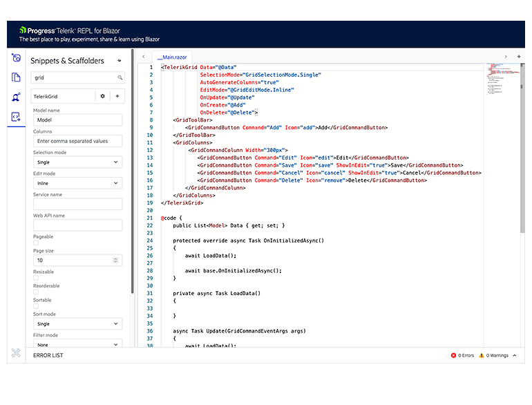The height and width of the screenshot is (405, 532).
Task: Click the Service name input field
Action: pos(77,204)
